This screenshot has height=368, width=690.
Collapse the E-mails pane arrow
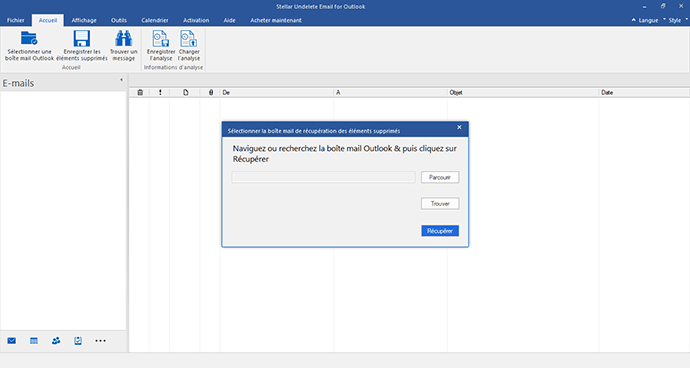point(121,80)
